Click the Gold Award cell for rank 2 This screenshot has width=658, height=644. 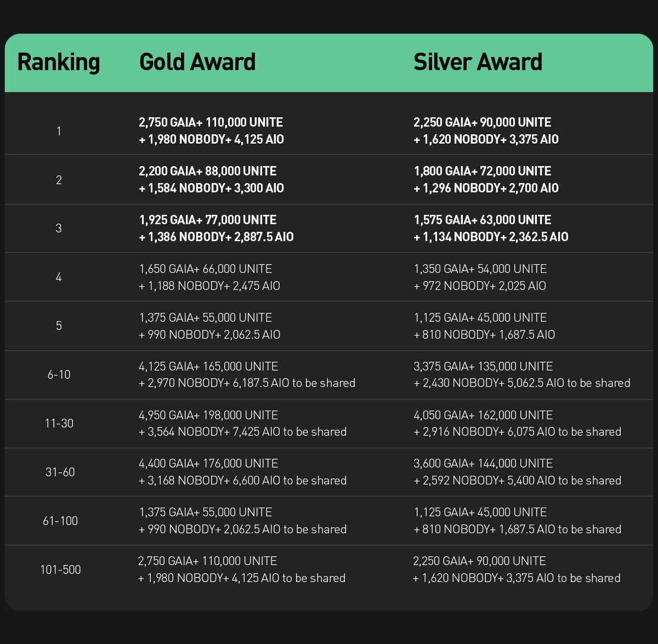coord(211,179)
